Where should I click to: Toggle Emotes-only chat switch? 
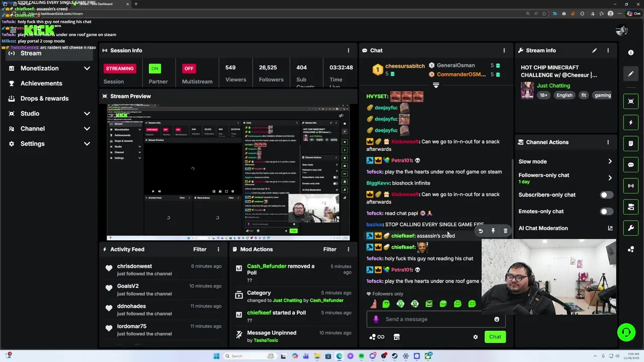coord(607,212)
